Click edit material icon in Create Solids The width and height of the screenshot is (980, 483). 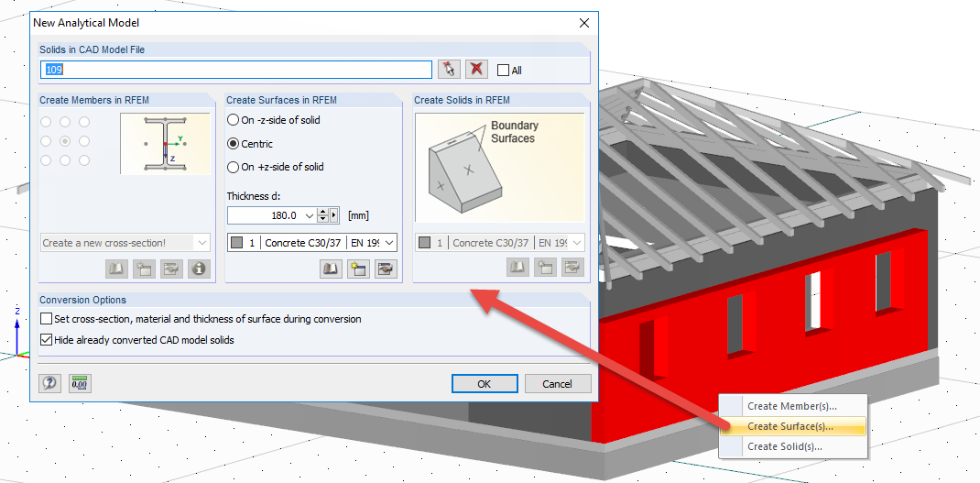point(572,268)
